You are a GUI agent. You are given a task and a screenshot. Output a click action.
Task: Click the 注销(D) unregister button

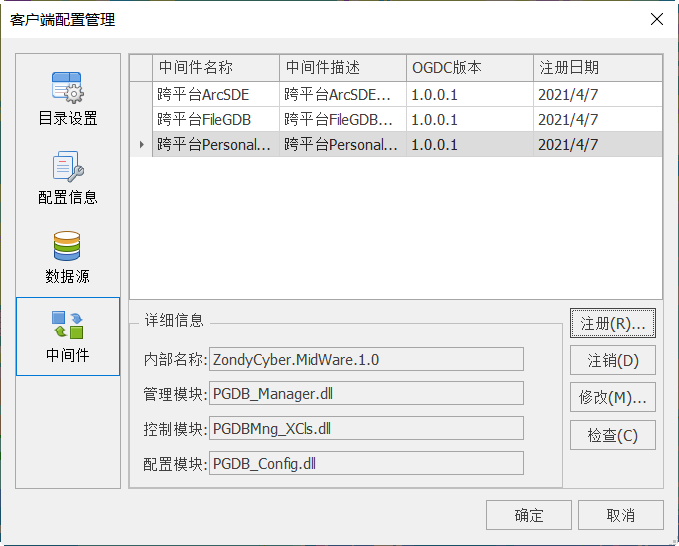[x=612, y=360]
